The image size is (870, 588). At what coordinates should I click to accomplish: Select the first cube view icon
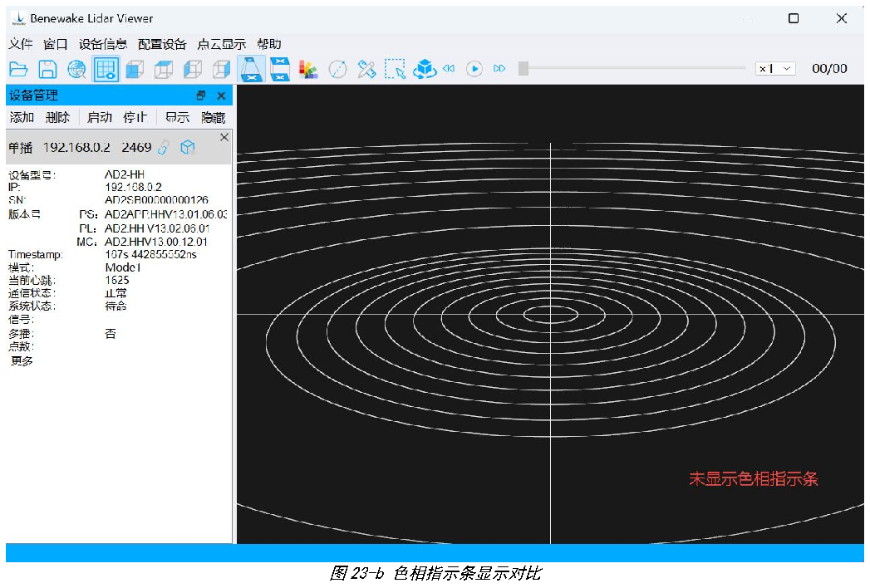coord(135,69)
